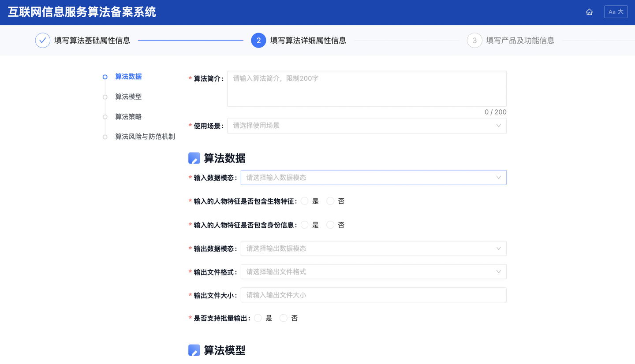Go to 算法模型 in side navigation

click(x=128, y=97)
